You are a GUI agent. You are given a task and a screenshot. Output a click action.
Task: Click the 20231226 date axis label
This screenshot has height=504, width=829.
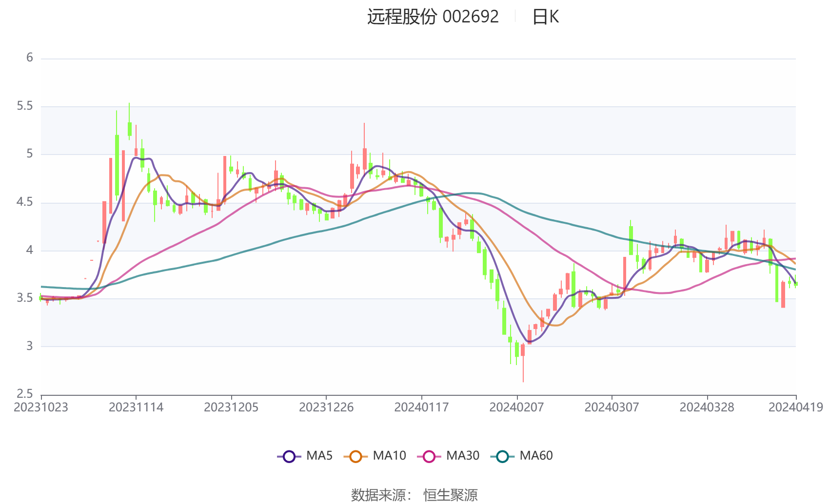tap(326, 407)
